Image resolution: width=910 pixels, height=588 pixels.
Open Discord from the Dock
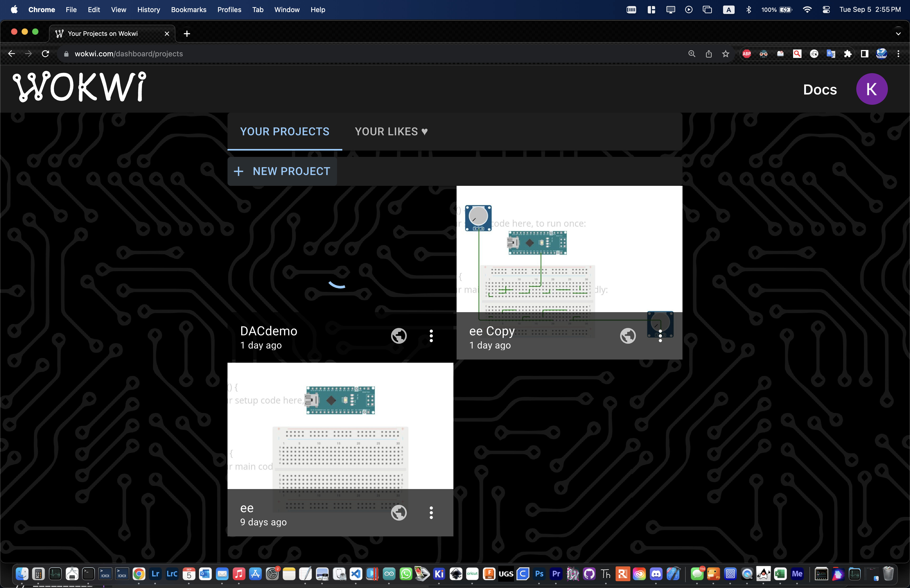tap(656, 574)
